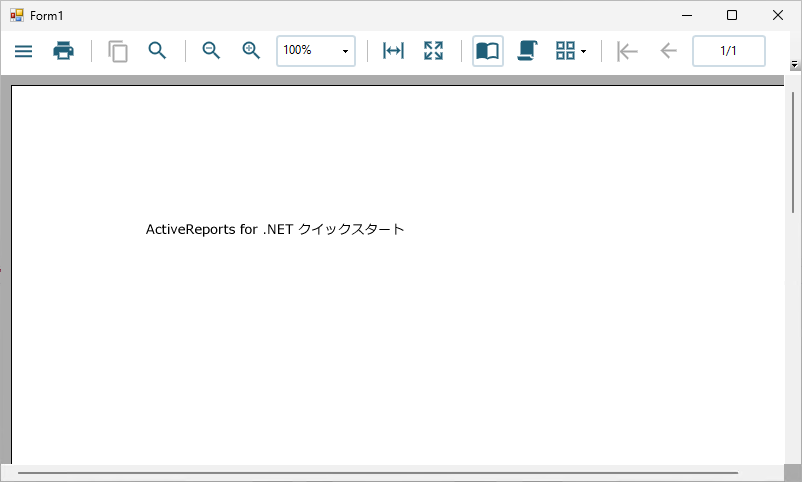Go to first page arrow
This screenshot has height=482, width=802.
[x=627, y=51]
